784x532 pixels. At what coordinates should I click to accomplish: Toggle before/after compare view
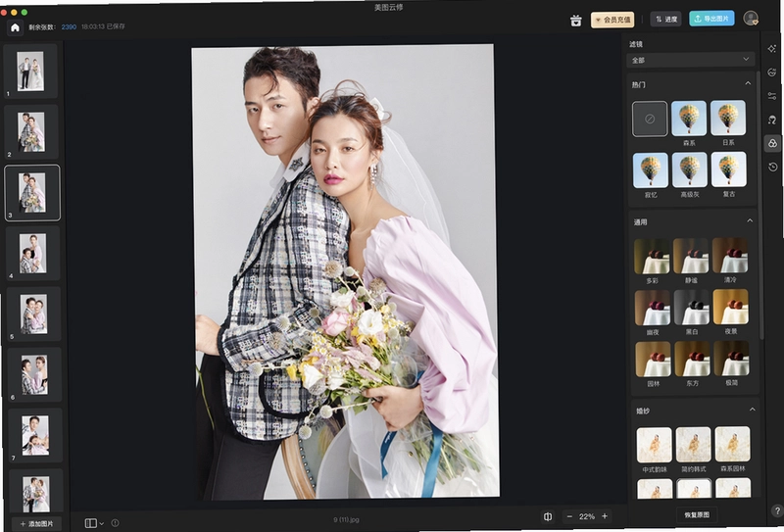pos(548,516)
